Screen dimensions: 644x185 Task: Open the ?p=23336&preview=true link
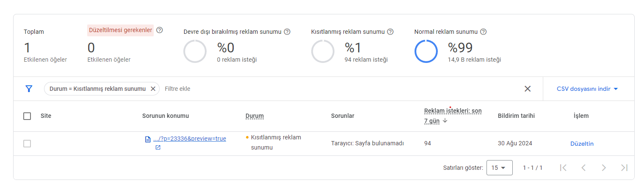tap(189, 139)
